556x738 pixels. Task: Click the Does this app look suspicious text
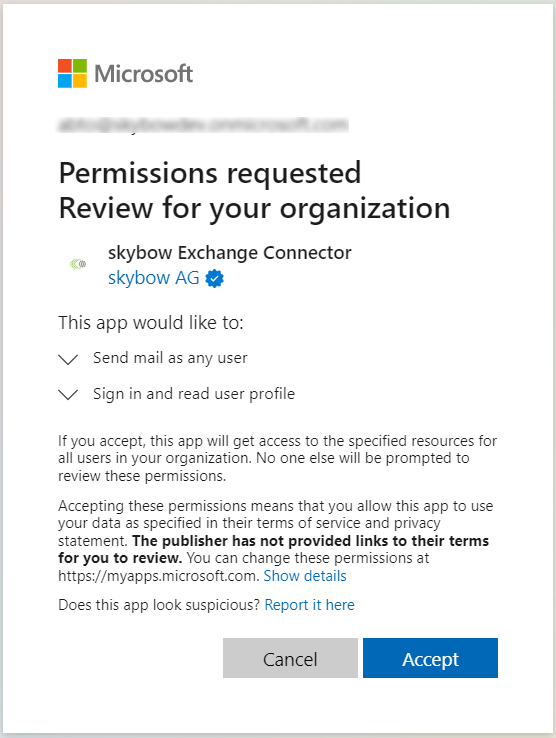(159, 605)
